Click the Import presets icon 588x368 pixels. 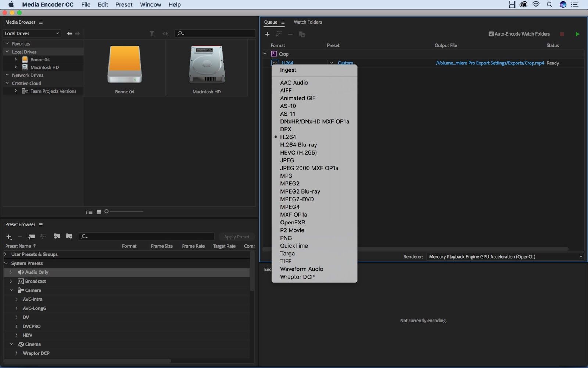pos(57,236)
